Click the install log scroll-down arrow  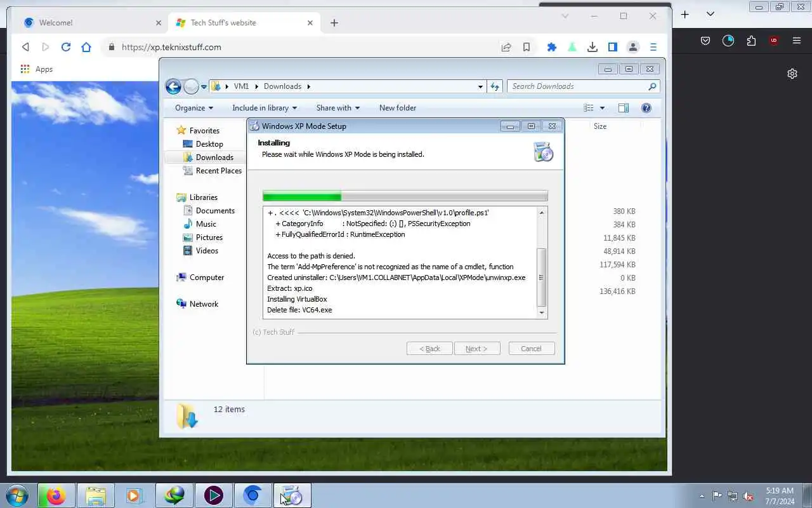[541, 312]
